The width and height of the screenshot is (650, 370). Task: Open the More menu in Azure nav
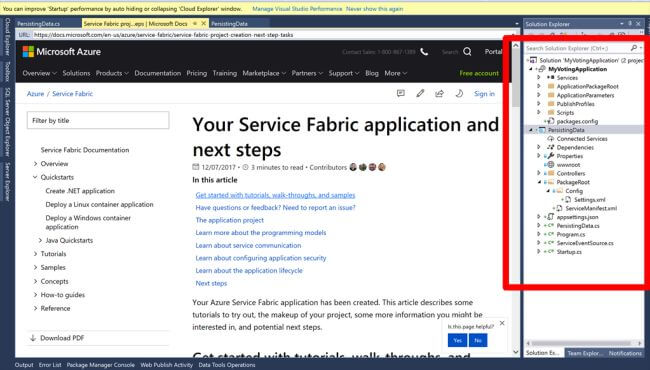tap(396, 73)
